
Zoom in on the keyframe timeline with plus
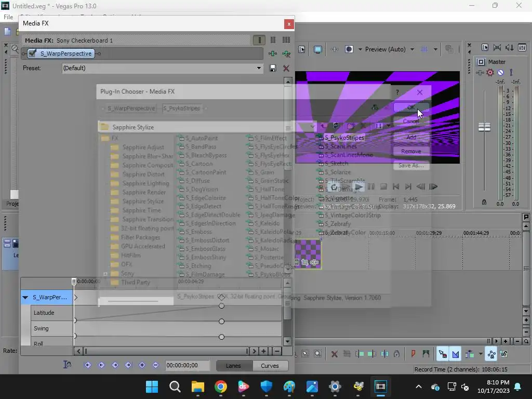[263, 351]
